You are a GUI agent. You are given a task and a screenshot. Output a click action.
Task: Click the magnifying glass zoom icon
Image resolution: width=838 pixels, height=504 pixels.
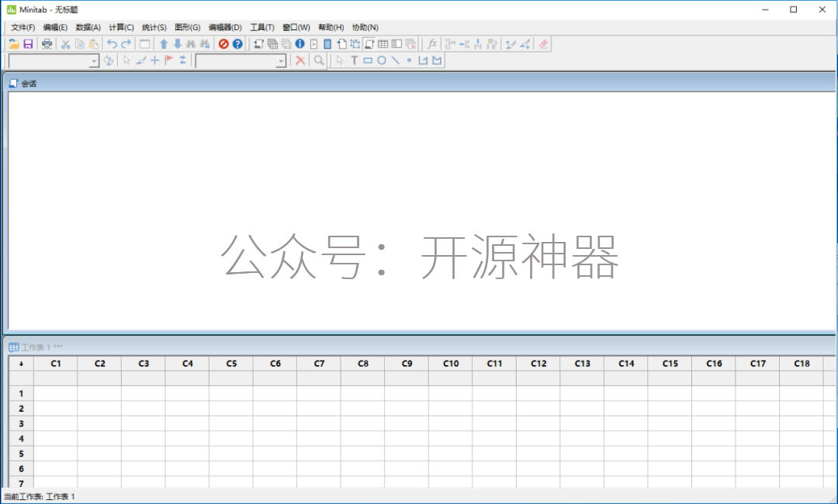tap(319, 60)
